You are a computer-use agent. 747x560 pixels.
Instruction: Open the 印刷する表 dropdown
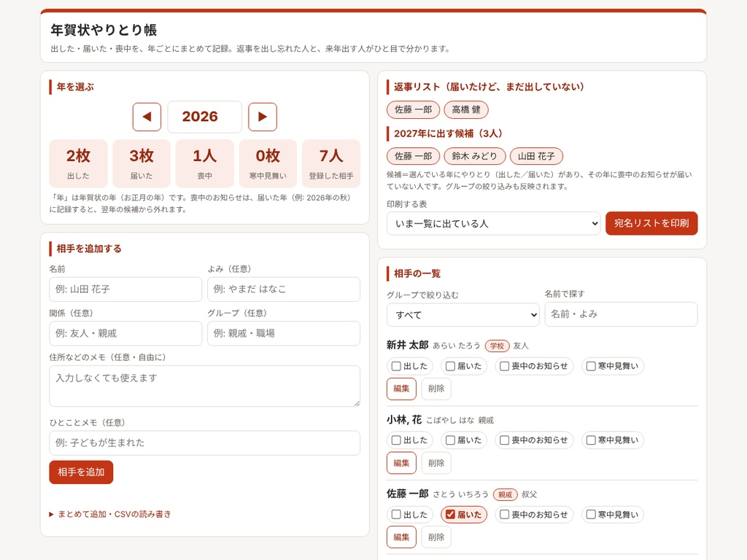(x=493, y=223)
